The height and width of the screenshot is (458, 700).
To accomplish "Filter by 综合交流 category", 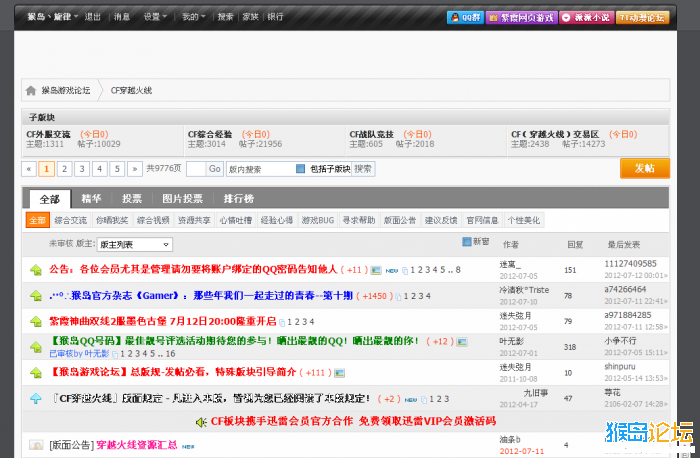I will [71, 220].
